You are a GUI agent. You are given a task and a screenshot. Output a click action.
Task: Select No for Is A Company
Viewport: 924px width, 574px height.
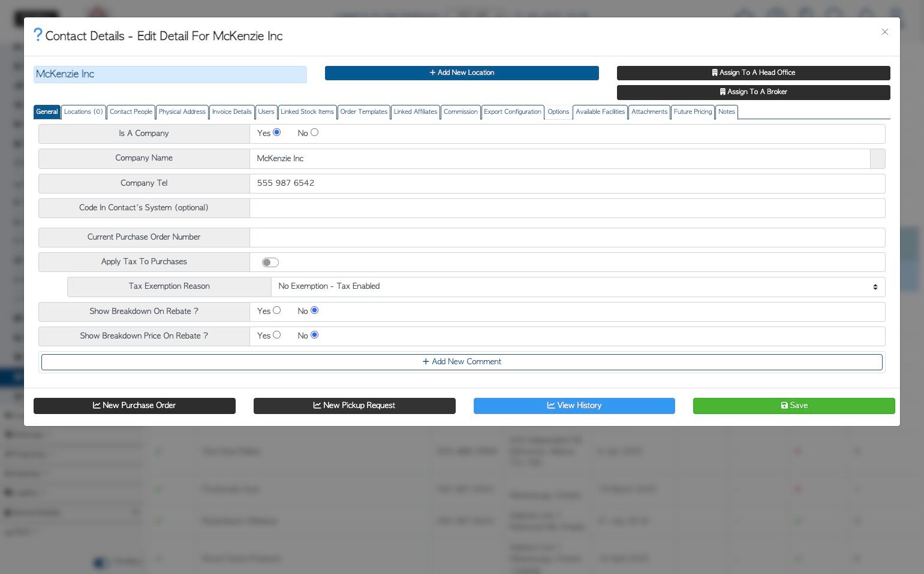click(314, 132)
